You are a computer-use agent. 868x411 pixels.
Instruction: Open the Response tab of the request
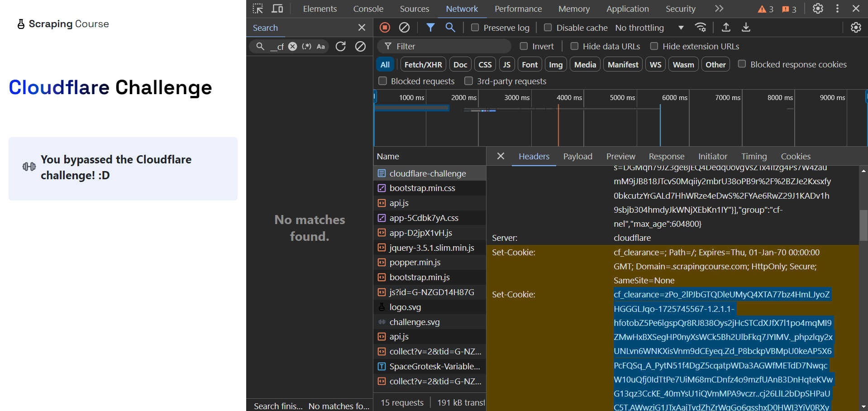[x=666, y=156]
